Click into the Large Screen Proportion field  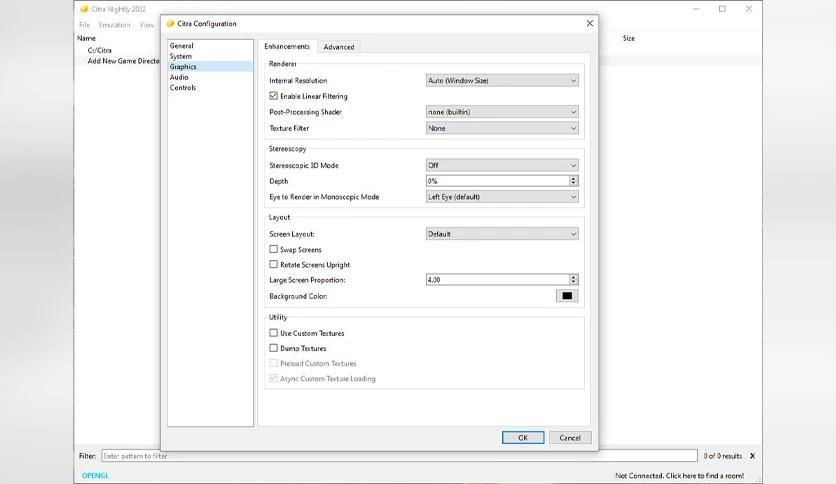pos(497,279)
